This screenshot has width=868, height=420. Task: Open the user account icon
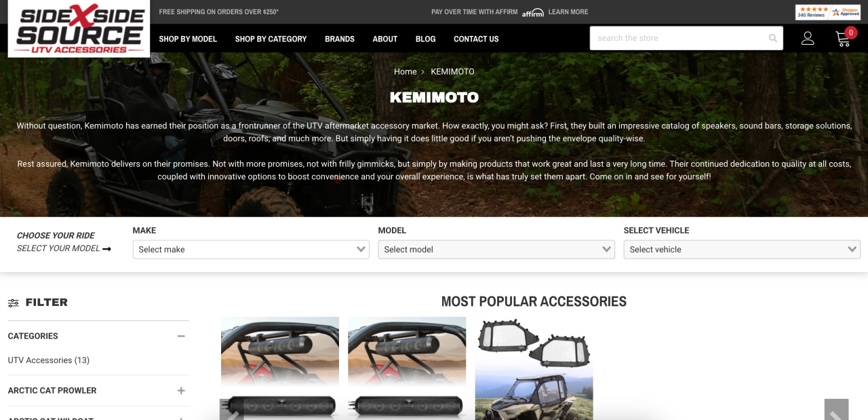tap(808, 39)
